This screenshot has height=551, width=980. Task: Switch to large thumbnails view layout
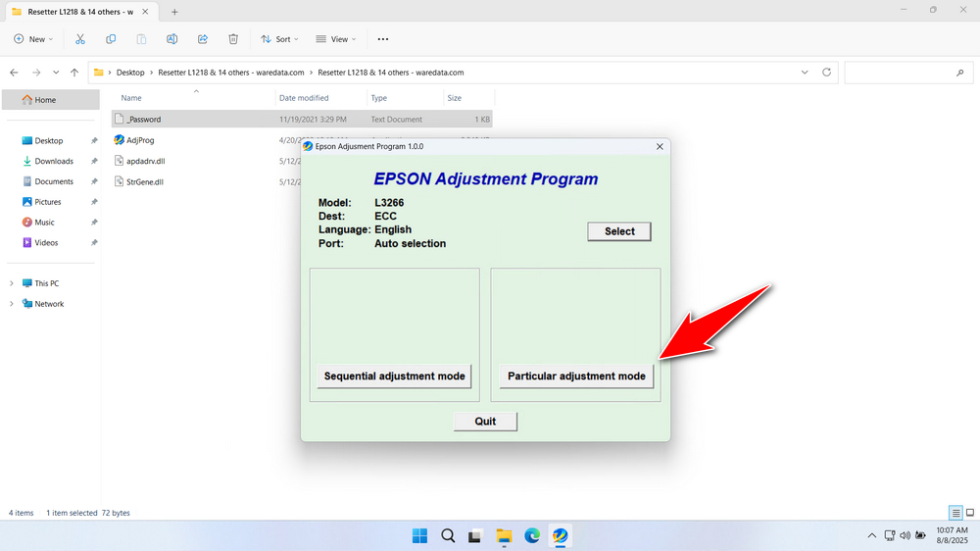[970, 513]
